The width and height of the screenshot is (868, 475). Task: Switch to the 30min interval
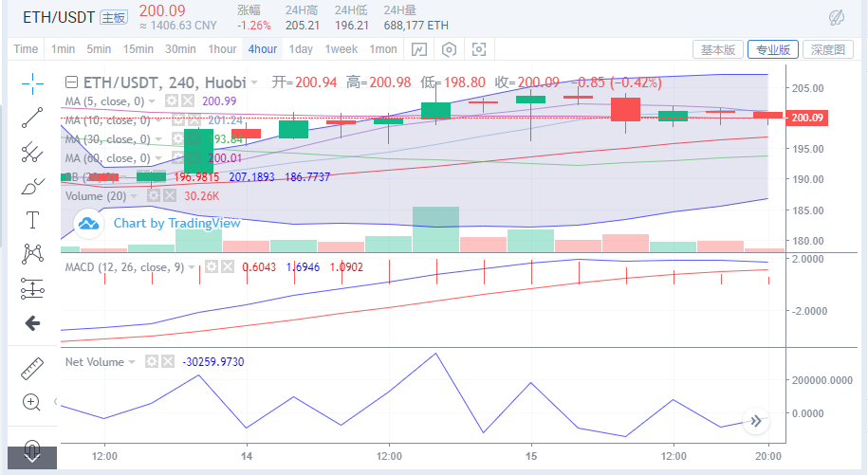point(180,49)
